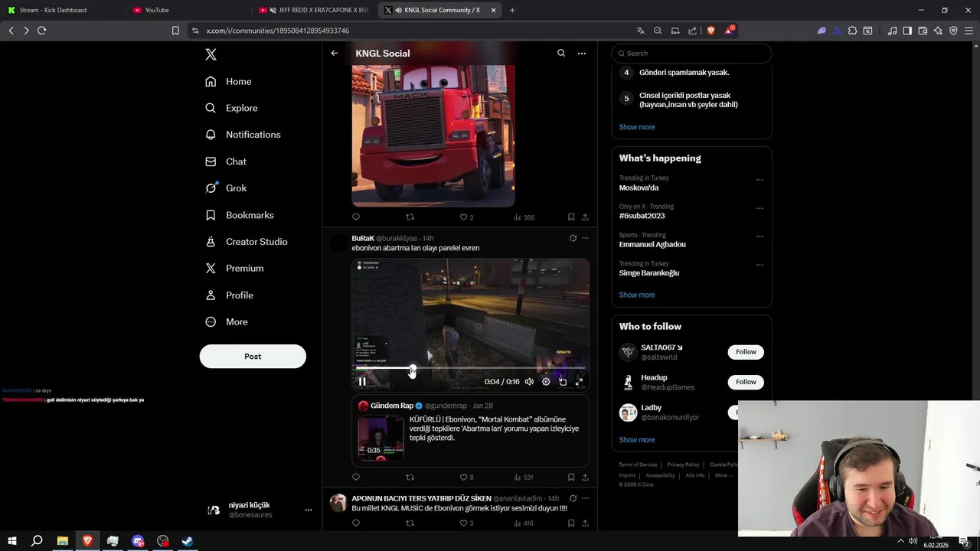Image resolution: width=980 pixels, height=551 pixels.
Task: View analytics of post with 366 views
Action: pos(524,217)
